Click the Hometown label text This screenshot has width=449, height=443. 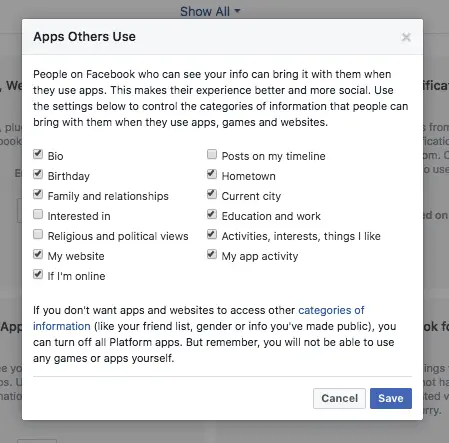point(249,176)
